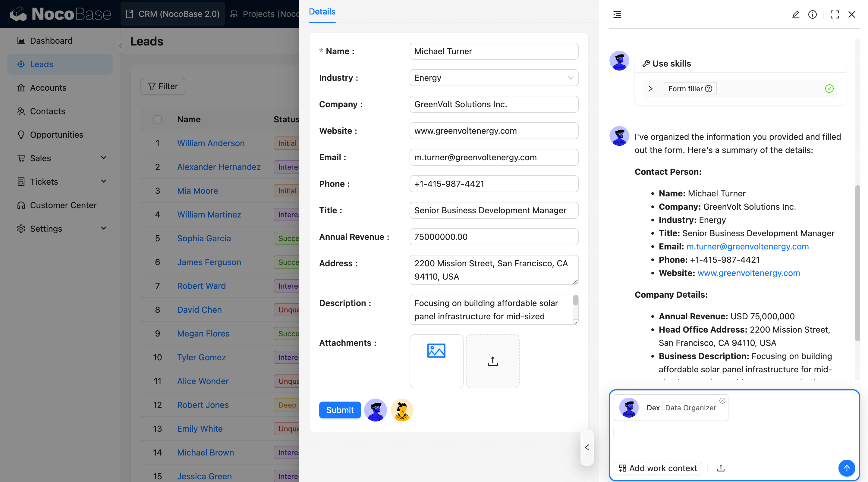Screen dimensions: 868x482
Task: Click the attachment upload box
Action: pos(492,361)
